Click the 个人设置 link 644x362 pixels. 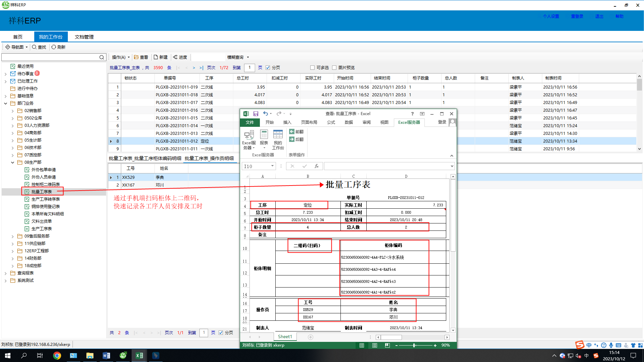551,16
